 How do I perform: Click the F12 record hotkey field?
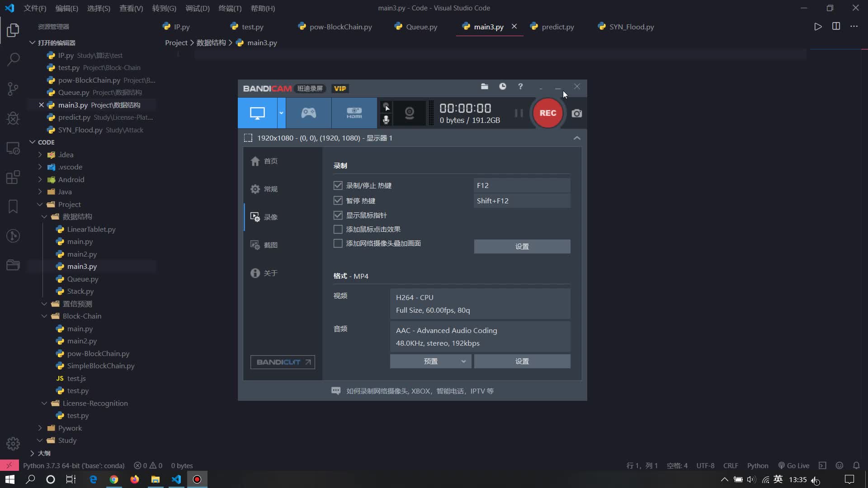(521, 185)
